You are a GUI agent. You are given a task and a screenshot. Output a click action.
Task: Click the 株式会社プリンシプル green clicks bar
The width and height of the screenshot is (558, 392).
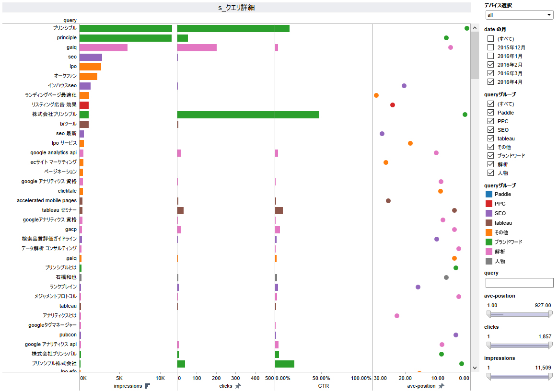(x=248, y=115)
